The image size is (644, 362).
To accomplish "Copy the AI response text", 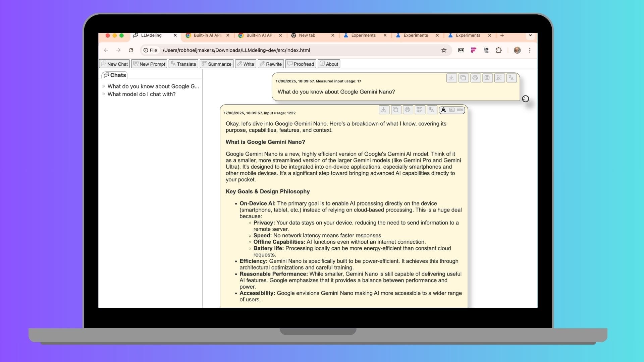I will pyautogui.click(x=395, y=110).
